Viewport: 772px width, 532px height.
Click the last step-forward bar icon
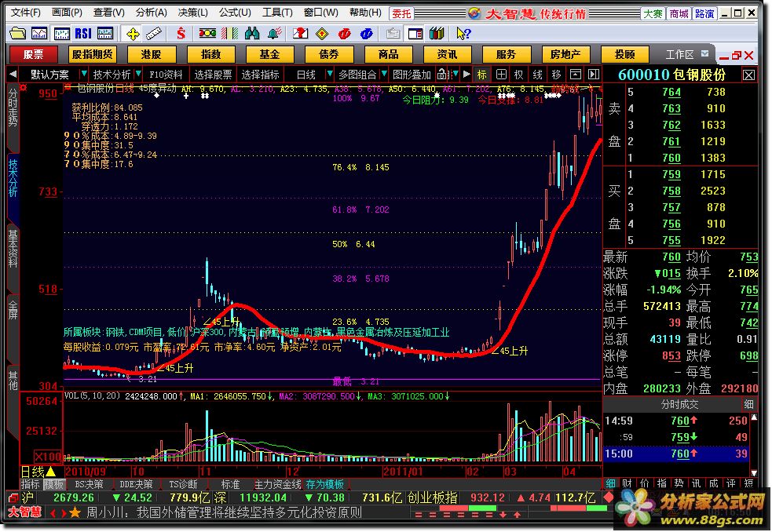pyautogui.click(x=594, y=75)
